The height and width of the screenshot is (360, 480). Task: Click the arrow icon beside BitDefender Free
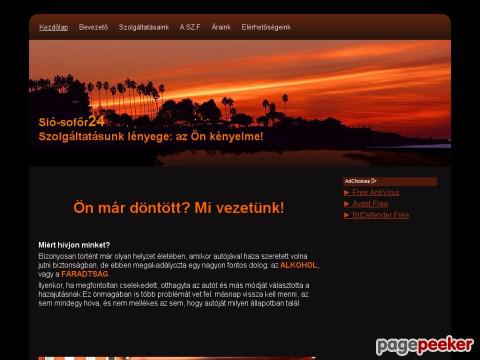347,215
